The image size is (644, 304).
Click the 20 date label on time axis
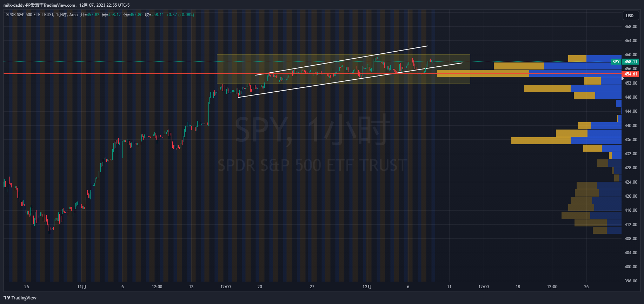tap(260, 287)
